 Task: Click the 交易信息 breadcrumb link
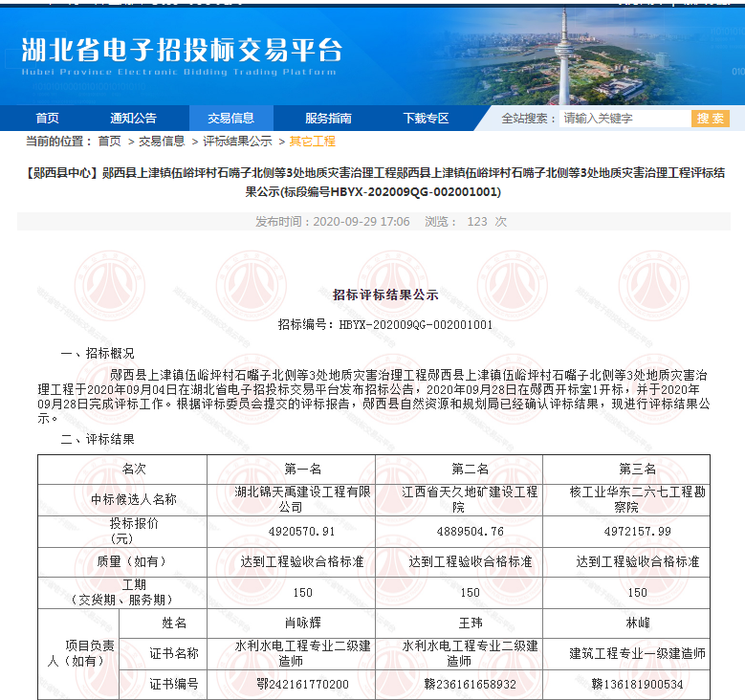pos(162,142)
